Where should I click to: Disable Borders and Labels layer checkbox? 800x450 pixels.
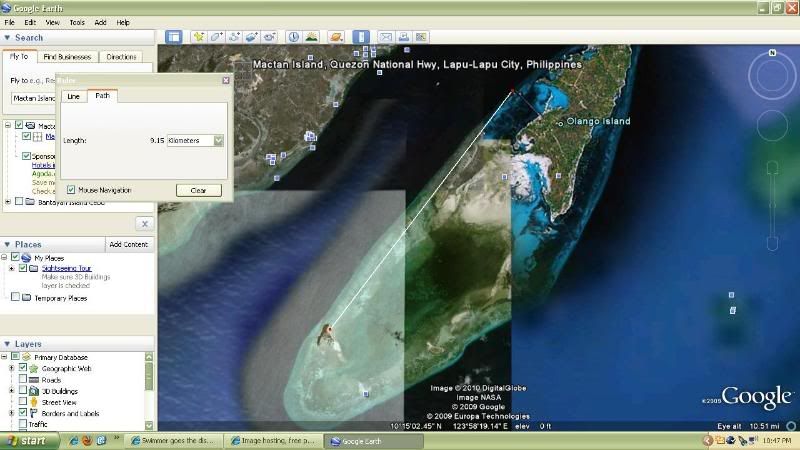click(22, 412)
